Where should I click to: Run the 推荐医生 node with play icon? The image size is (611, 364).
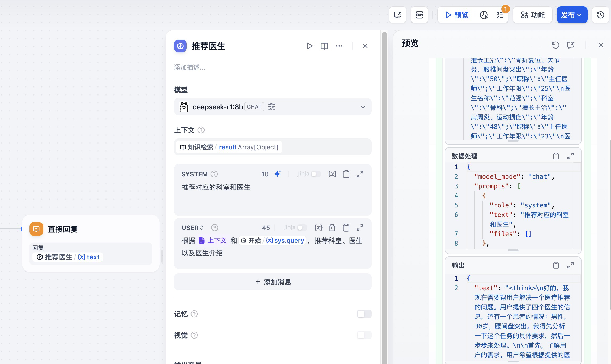(309, 46)
